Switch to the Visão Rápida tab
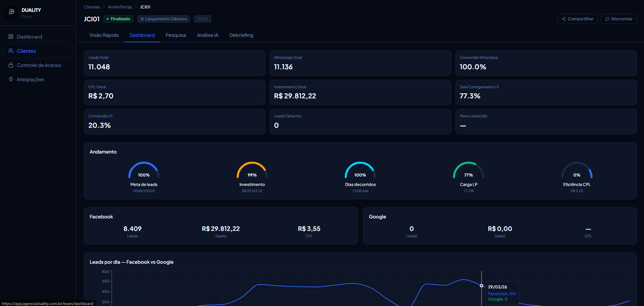644x306 pixels. (x=104, y=35)
